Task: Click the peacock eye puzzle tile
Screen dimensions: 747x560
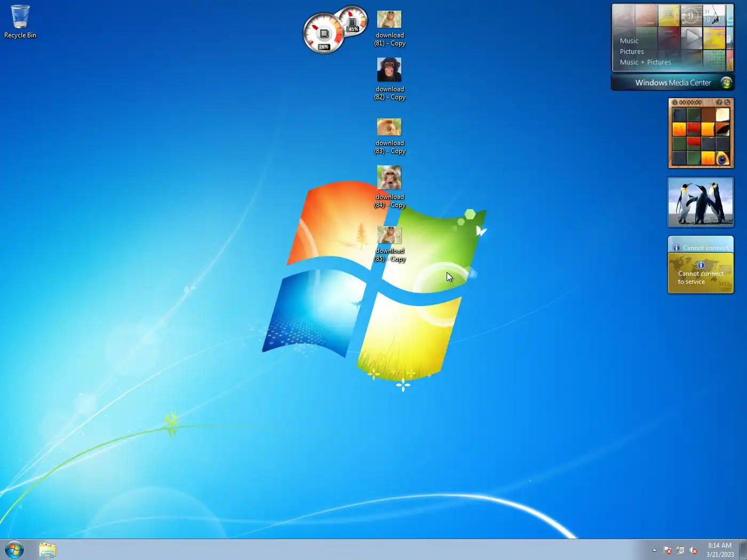Action: point(722,158)
